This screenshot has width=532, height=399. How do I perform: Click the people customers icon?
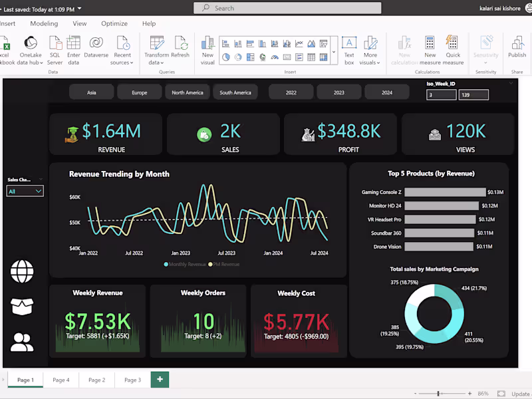[22, 342]
